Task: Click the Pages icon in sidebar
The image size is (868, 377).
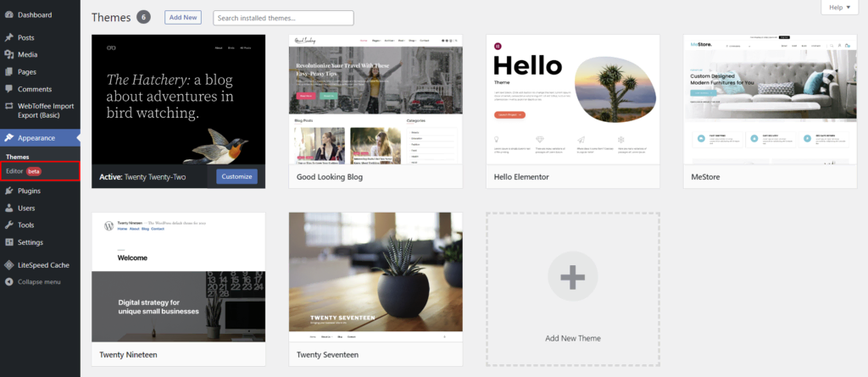Action: (8, 72)
